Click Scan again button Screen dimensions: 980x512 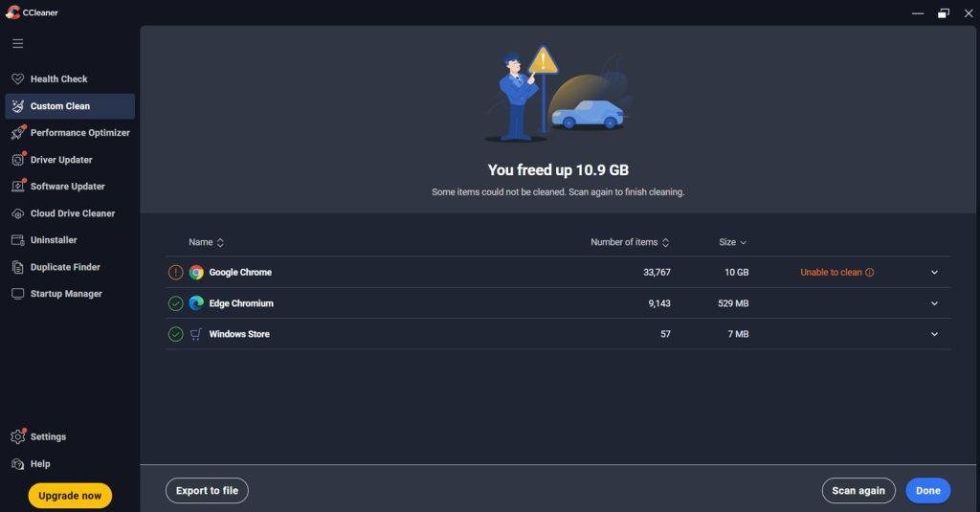click(858, 491)
